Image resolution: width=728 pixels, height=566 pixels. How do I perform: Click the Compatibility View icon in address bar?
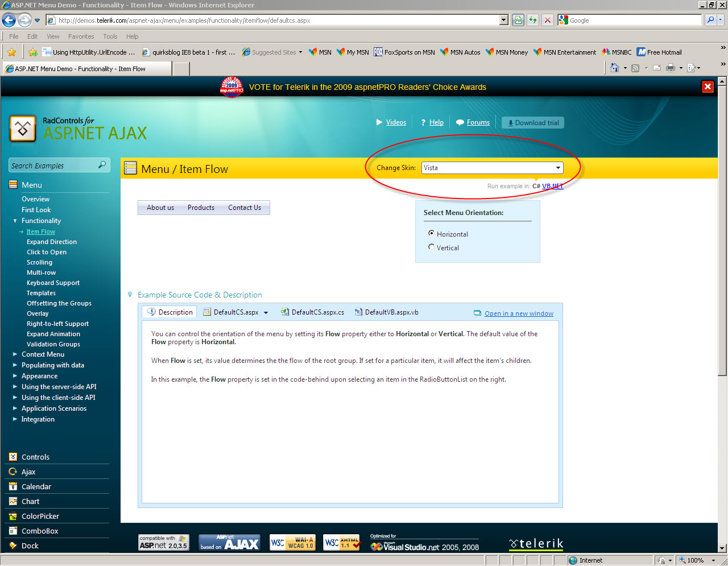point(518,20)
